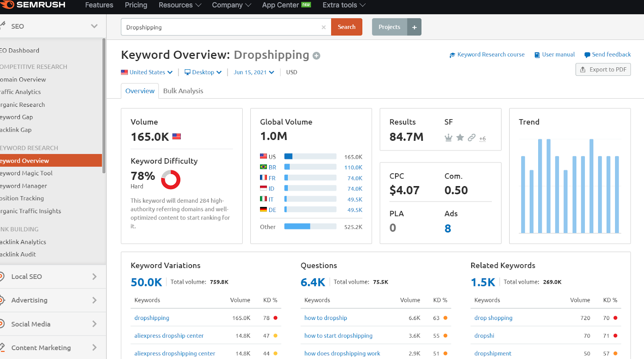Click the Send feedback link
The height and width of the screenshot is (359, 644).
pyautogui.click(x=608, y=54)
